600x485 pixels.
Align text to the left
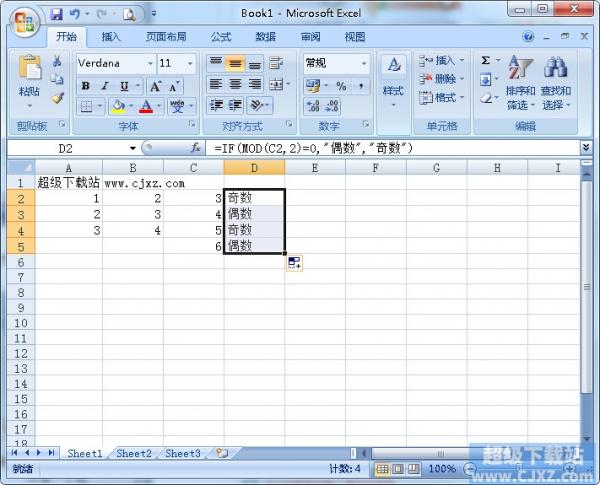pos(216,84)
